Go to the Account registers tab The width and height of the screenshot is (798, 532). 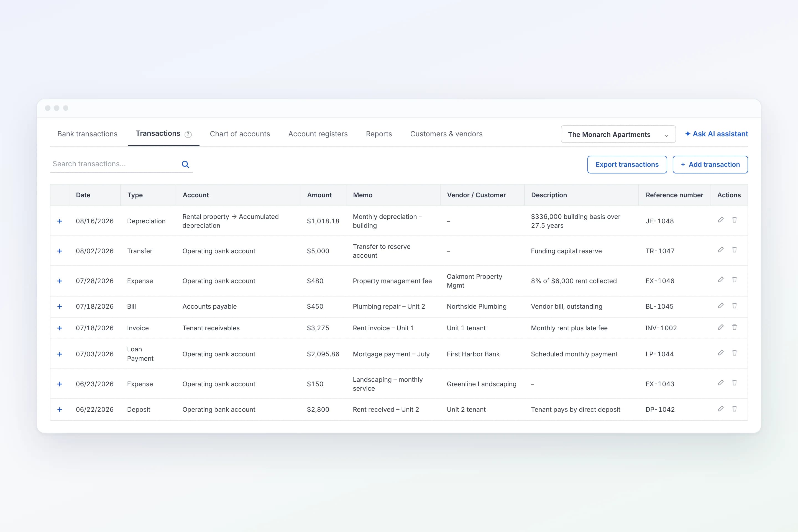[318, 134]
